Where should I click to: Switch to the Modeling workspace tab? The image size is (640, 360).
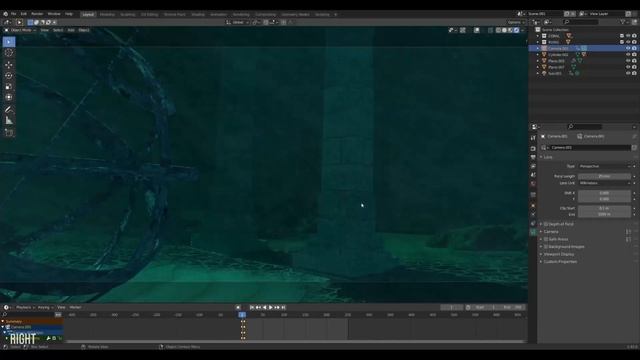click(107, 14)
